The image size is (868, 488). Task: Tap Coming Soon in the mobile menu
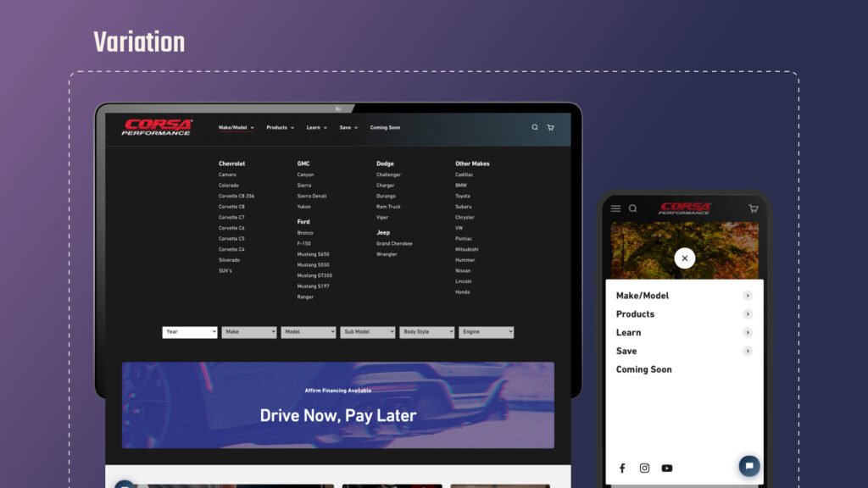(644, 369)
